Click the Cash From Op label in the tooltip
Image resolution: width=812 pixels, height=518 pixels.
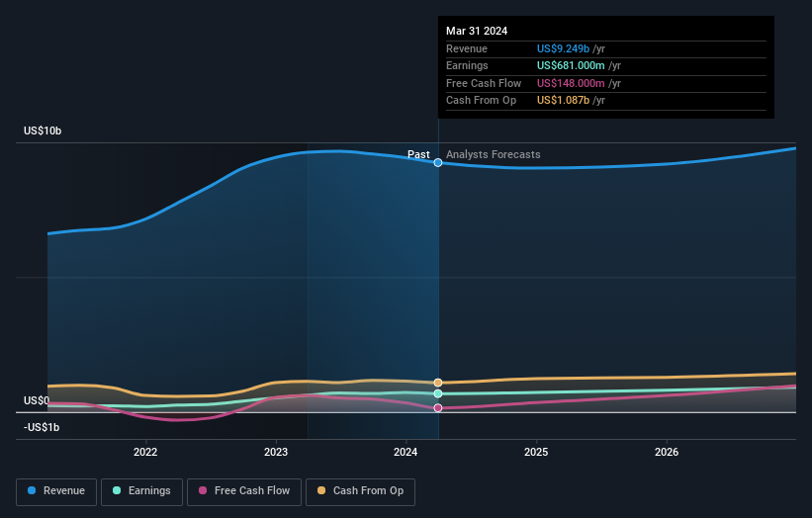481,101
